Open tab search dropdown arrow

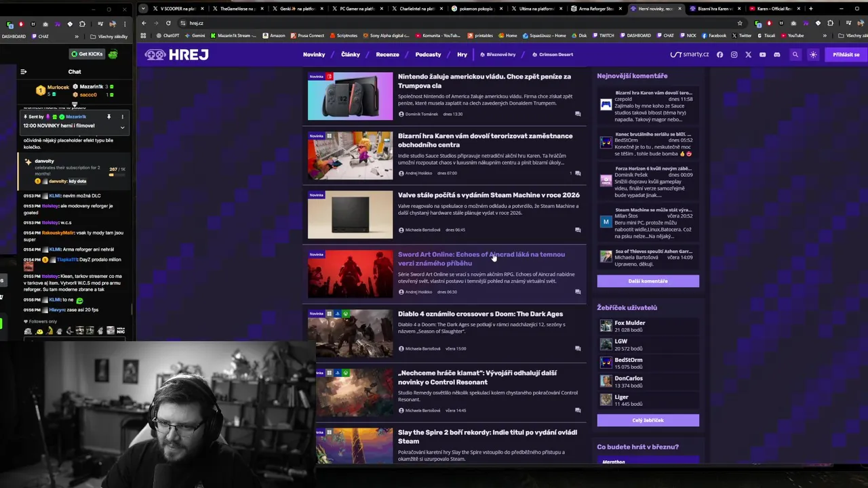pyautogui.click(x=142, y=9)
